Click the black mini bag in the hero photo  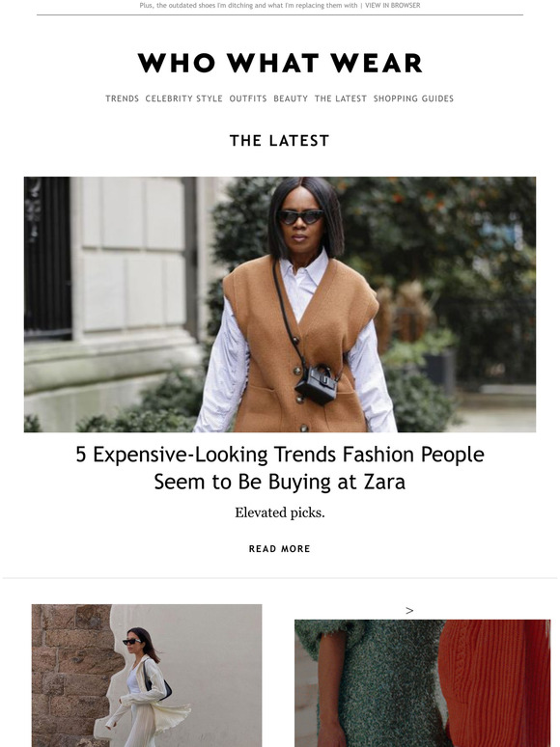[317, 384]
